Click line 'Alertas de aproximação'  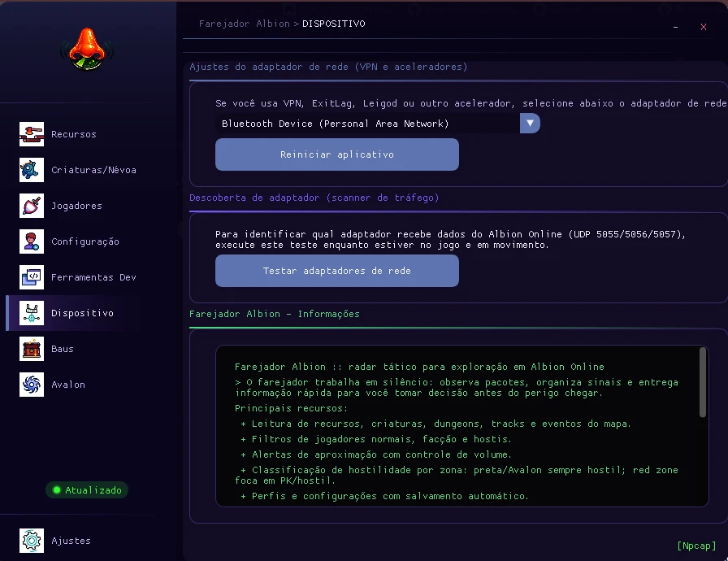coord(376,454)
